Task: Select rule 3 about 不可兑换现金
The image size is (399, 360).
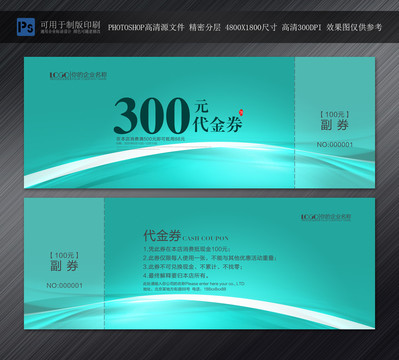Action: pos(193,267)
